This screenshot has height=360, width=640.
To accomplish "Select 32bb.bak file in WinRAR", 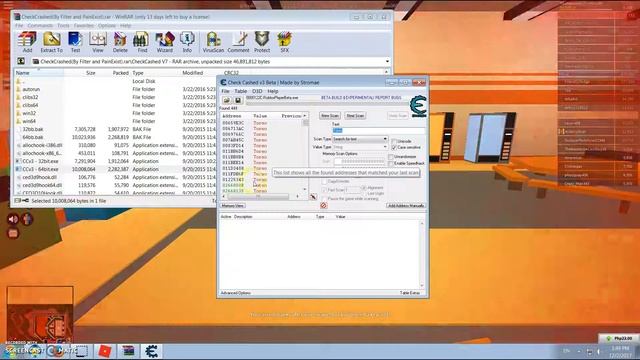I will click(32, 129).
